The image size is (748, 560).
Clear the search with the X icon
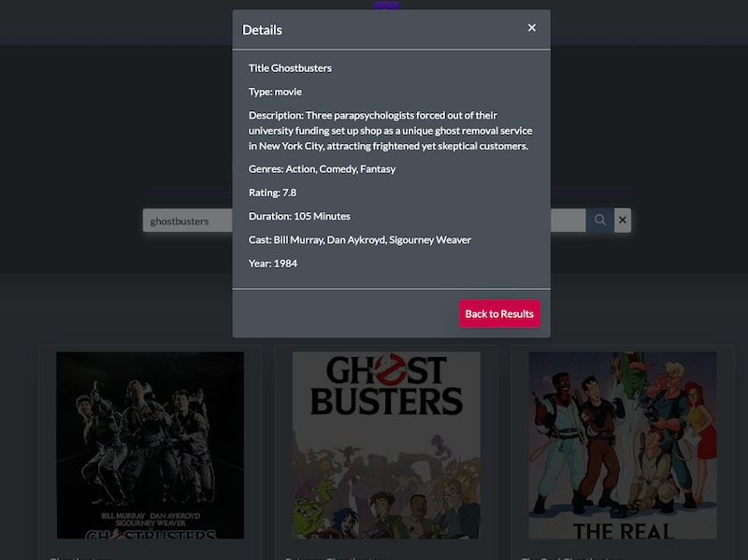[624, 221]
